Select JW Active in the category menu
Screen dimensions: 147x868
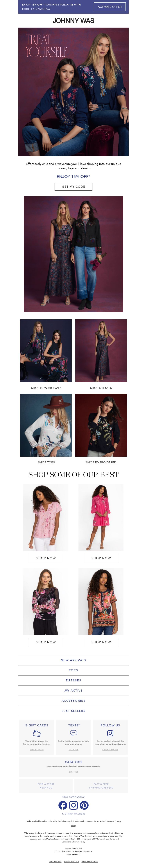pyautogui.click(x=73, y=690)
